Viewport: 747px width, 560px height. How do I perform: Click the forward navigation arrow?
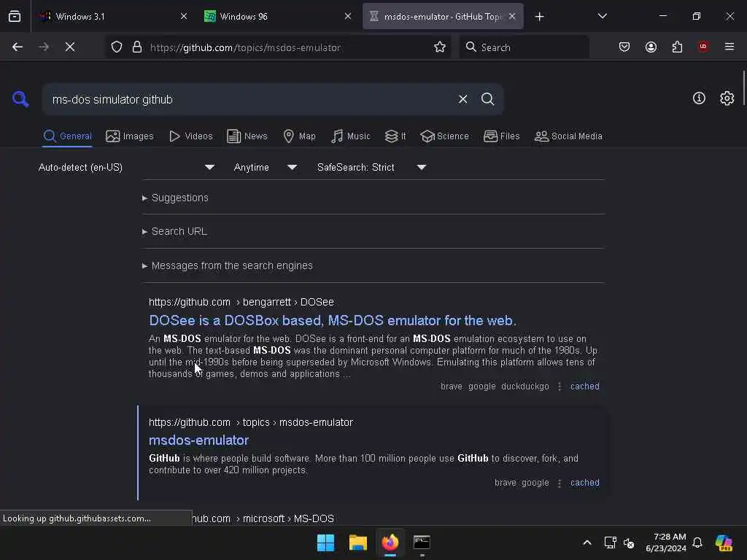43,47
